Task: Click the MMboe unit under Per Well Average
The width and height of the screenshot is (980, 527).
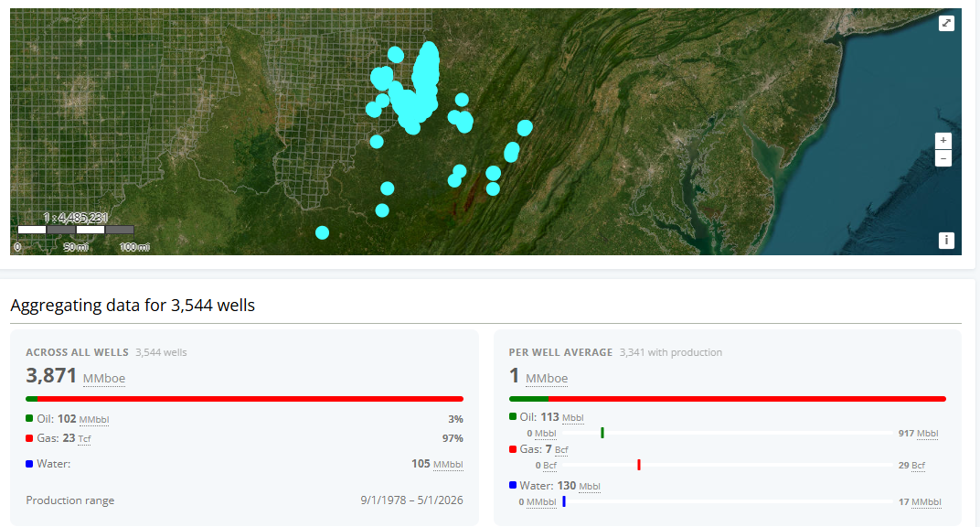Action: click(x=547, y=378)
